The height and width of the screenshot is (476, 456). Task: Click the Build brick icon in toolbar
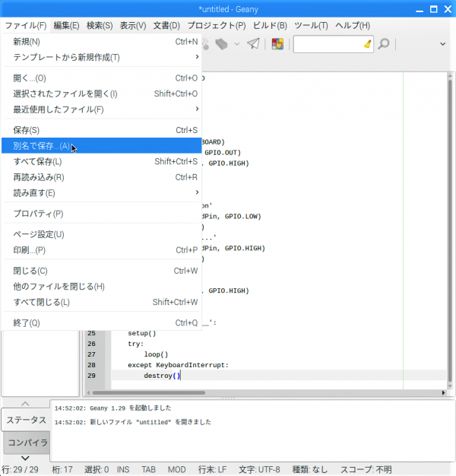(x=220, y=43)
